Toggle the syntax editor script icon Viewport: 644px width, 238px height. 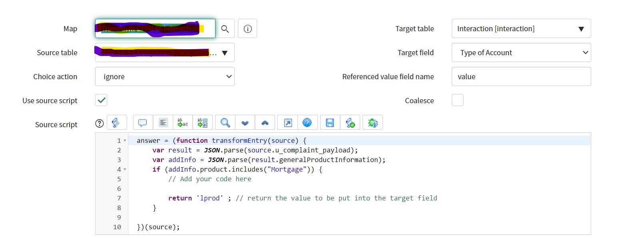tap(116, 122)
